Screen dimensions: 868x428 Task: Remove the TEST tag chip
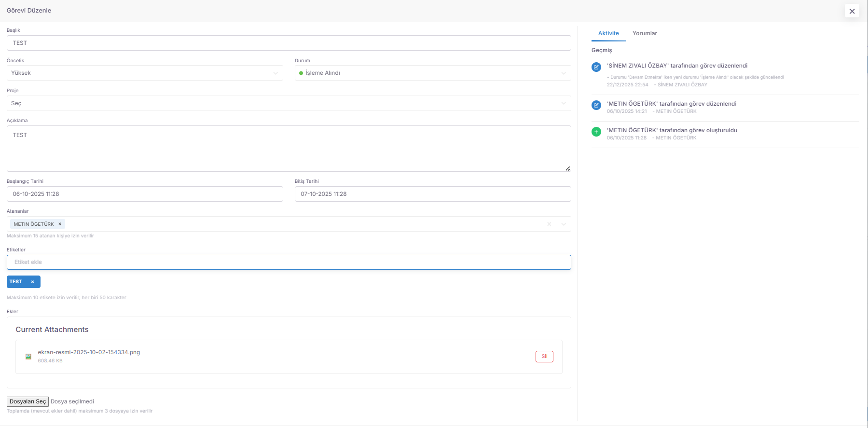coord(32,282)
